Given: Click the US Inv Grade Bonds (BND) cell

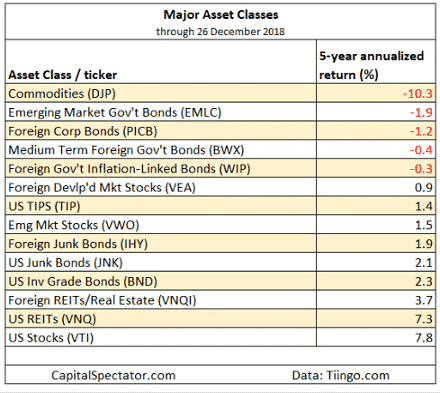Looking at the screenshot, I should coord(161,281).
